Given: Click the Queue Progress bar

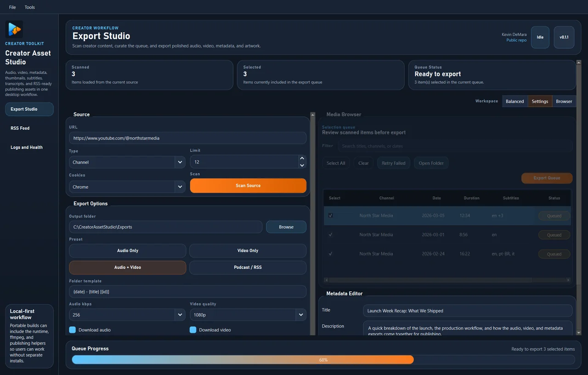Looking at the screenshot, I should coord(323,360).
